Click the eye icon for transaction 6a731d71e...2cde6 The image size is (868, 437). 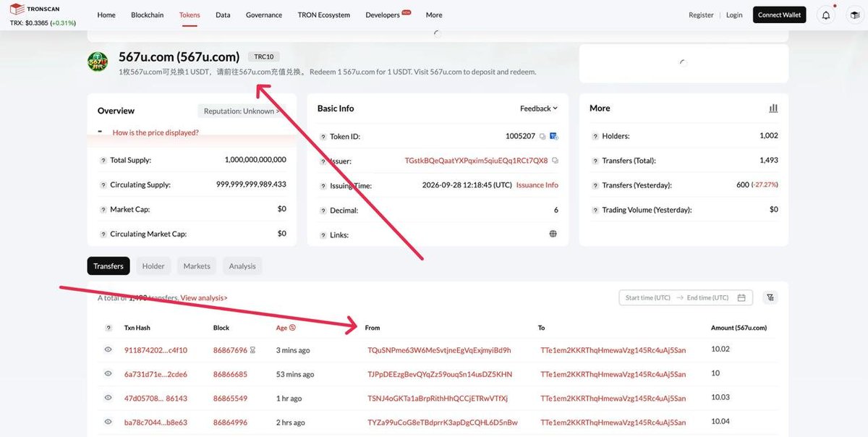pos(109,374)
